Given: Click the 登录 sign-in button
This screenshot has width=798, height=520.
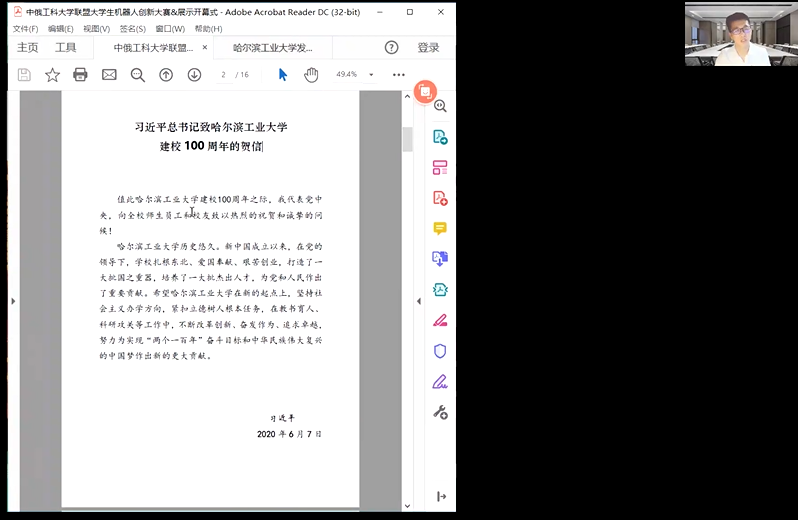Looking at the screenshot, I should pyautogui.click(x=428, y=47).
